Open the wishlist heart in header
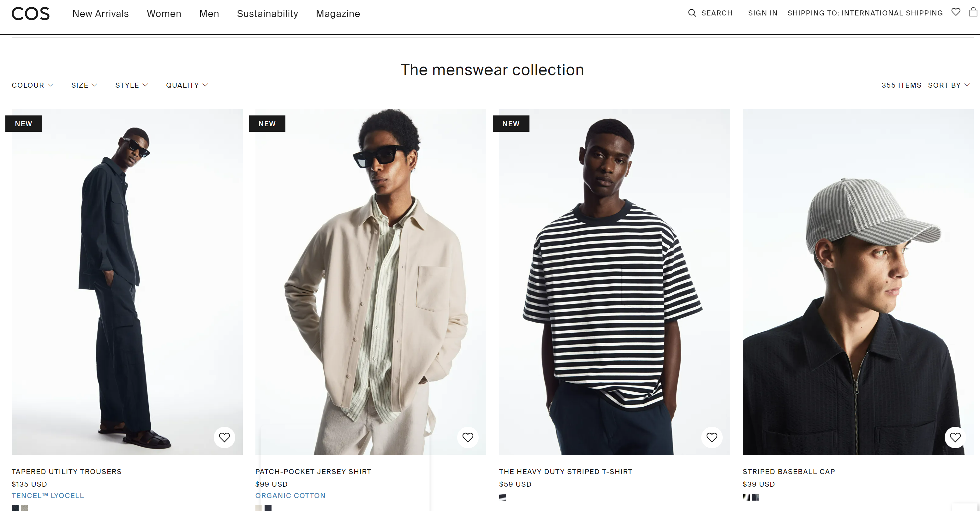This screenshot has width=980, height=511. (x=956, y=12)
